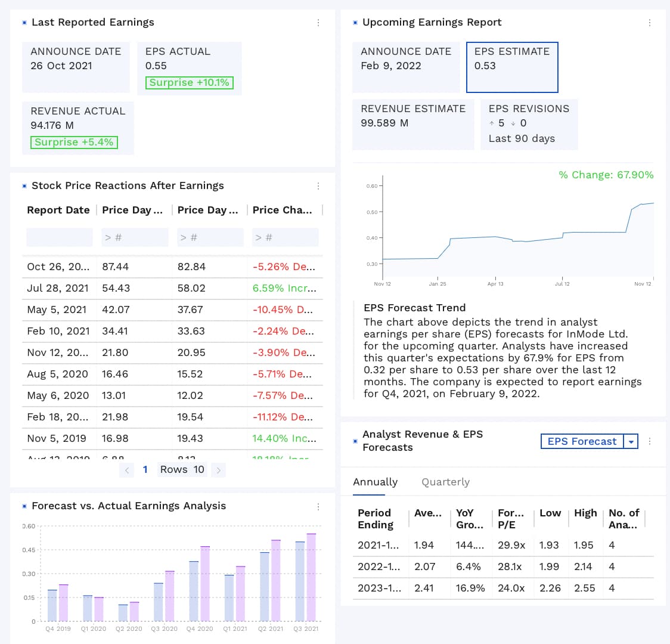Open Last Reported Earnings options menu

tap(318, 23)
